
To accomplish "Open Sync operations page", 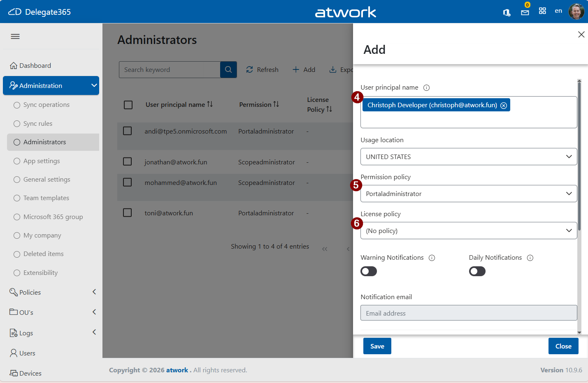I will coord(53,105).
